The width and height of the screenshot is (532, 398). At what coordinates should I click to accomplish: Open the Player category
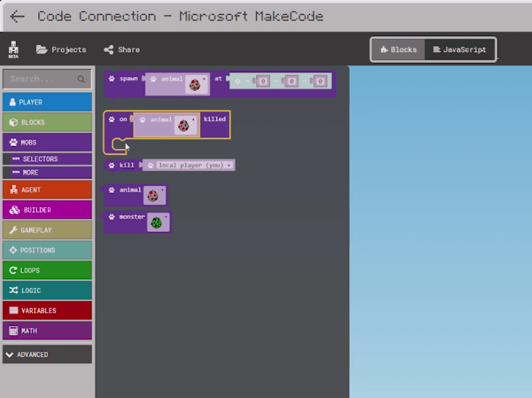point(47,102)
